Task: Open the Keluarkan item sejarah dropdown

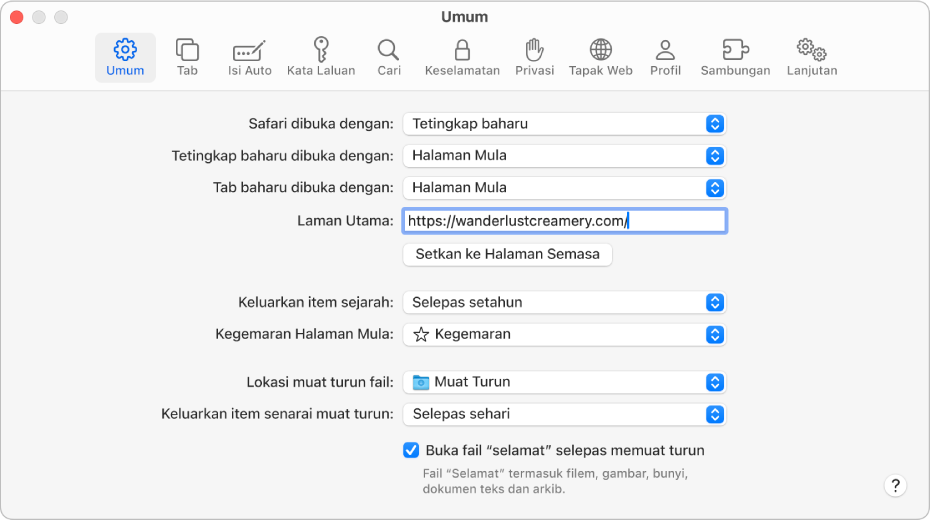Action: [x=564, y=302]
